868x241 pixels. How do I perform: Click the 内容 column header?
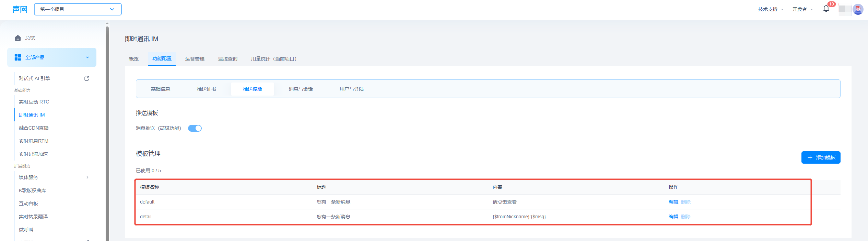click(497, 187)
